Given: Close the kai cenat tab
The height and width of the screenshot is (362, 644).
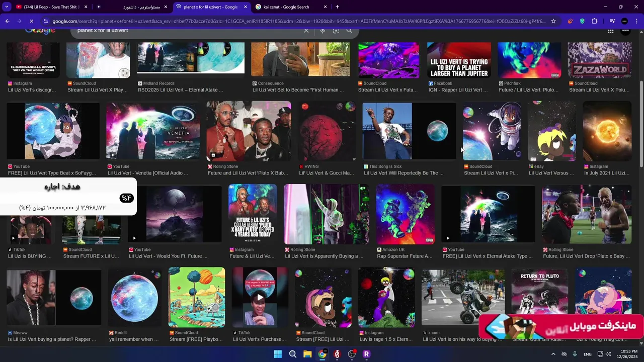Looking at the screenshot, I should tap(325, 7).
